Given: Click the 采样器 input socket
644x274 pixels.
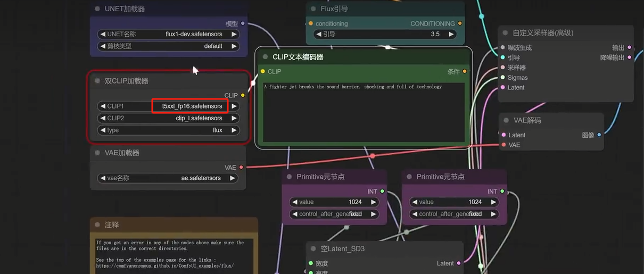Looking at the screenshot, I should [x=502, y=68].
